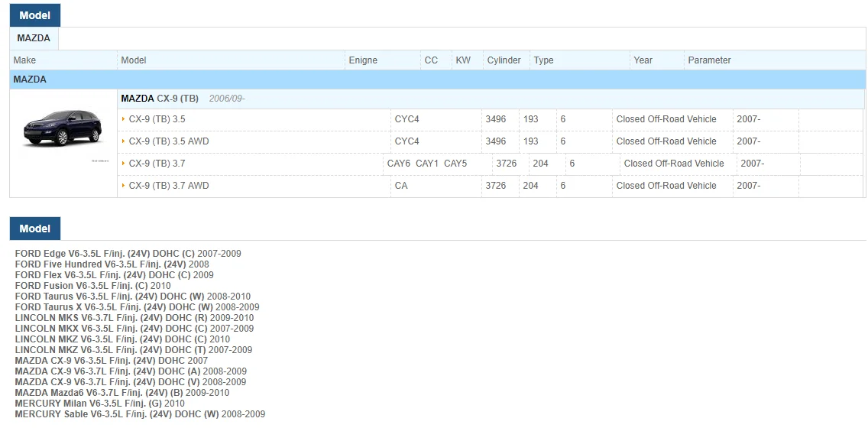Select the LINCOLN MKZ (C) 2010 entry
This screenshot has width=868, height=428.
pos(122,339)
